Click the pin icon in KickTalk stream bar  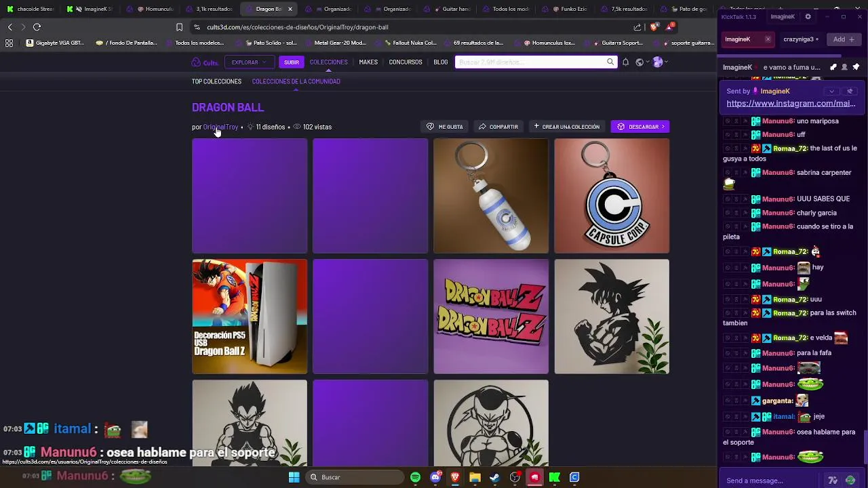(856, 67)
